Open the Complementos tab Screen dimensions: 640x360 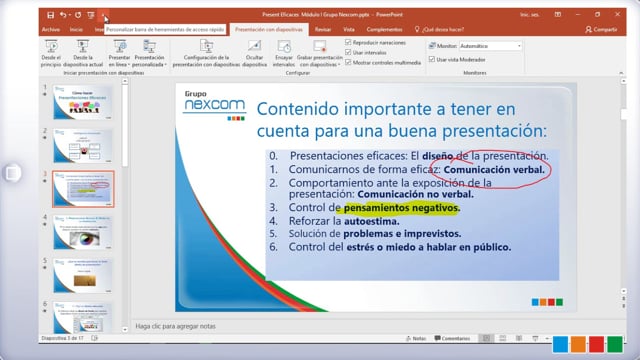click(384, 29)
